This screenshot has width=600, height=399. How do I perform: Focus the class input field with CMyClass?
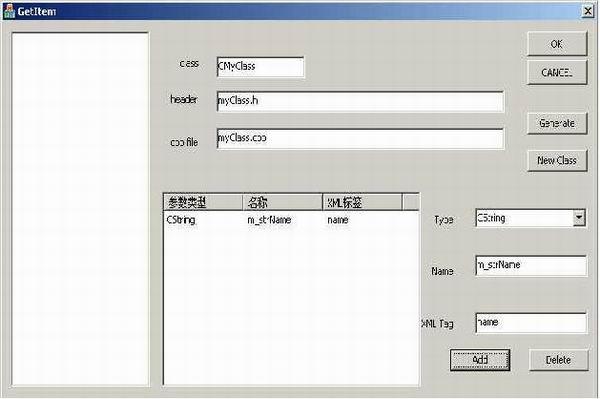coord(260,67)
